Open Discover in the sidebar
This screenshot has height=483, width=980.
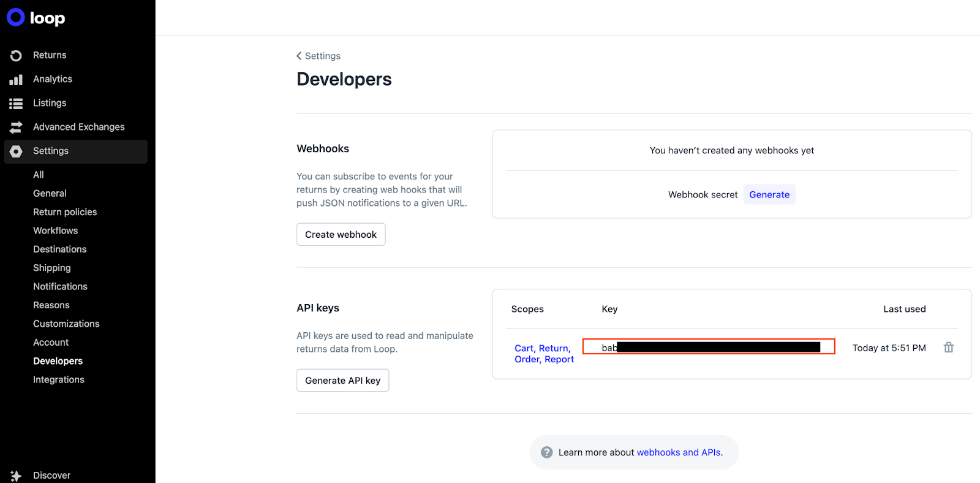(x=52, y=476)
